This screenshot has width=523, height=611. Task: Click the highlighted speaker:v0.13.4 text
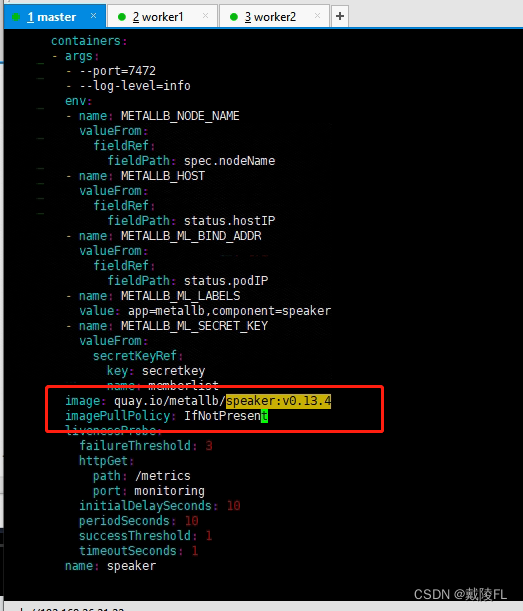pyautogui.click(x=278, y=401)
